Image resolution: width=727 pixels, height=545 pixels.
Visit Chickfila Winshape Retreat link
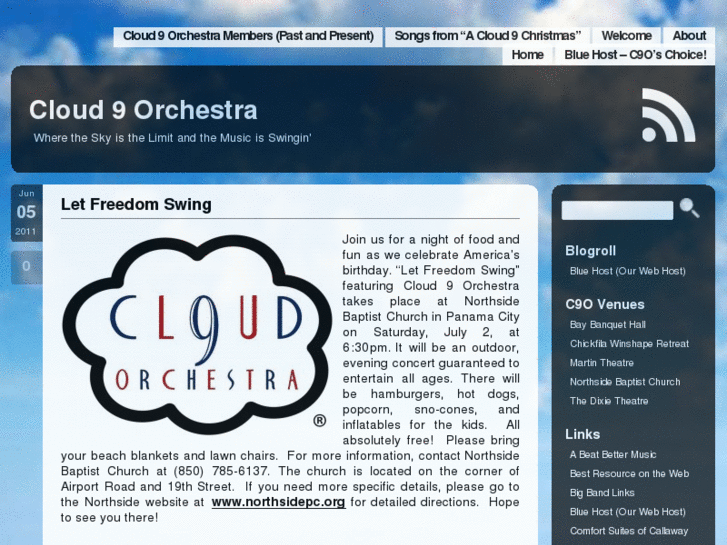click(629, 344)
